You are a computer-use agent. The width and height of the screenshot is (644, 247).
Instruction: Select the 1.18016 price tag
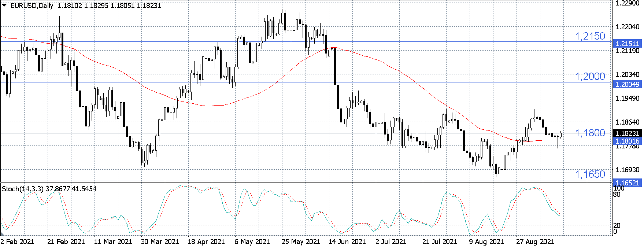click(x=627, y=141)
